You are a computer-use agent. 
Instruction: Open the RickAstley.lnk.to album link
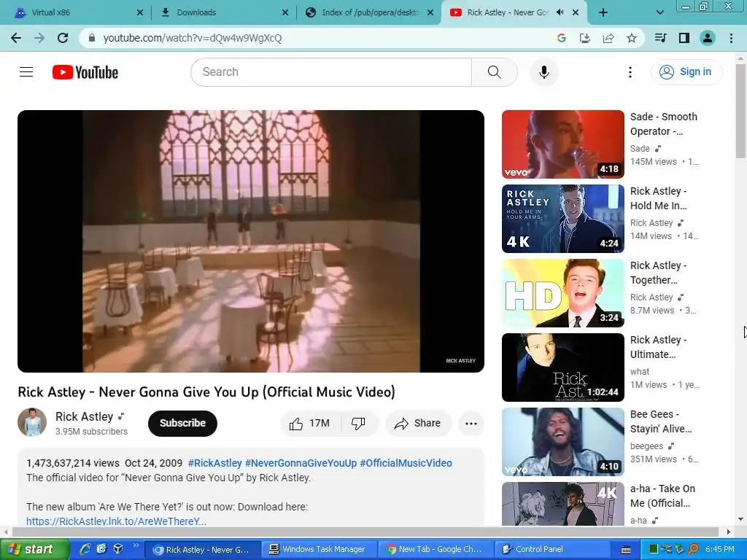[116, 521]
